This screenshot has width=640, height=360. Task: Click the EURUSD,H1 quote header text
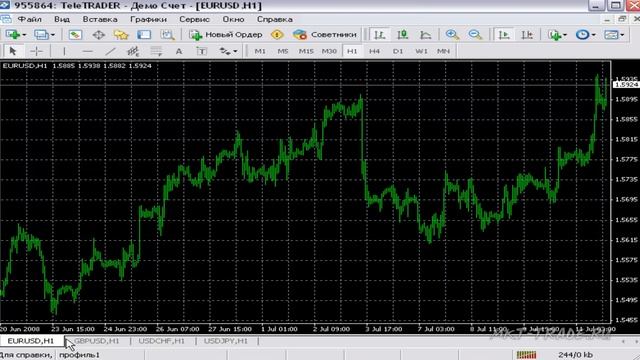[77, 66]
